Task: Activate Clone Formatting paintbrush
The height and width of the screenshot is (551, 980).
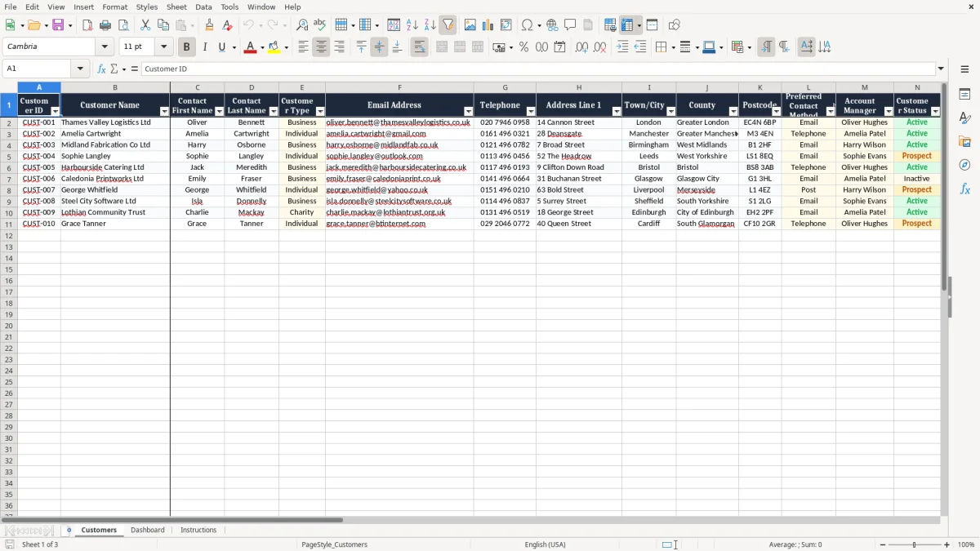Action: tap(209, 25)
